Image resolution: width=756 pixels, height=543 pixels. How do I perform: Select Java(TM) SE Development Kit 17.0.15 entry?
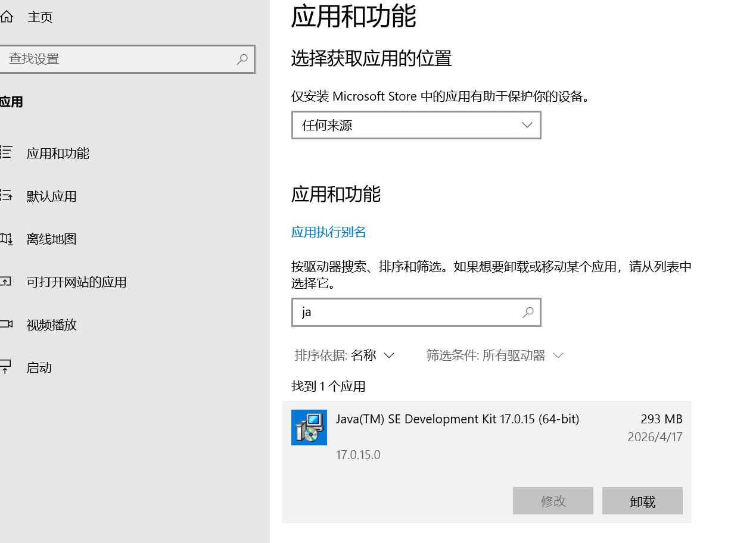click(487, 462)
